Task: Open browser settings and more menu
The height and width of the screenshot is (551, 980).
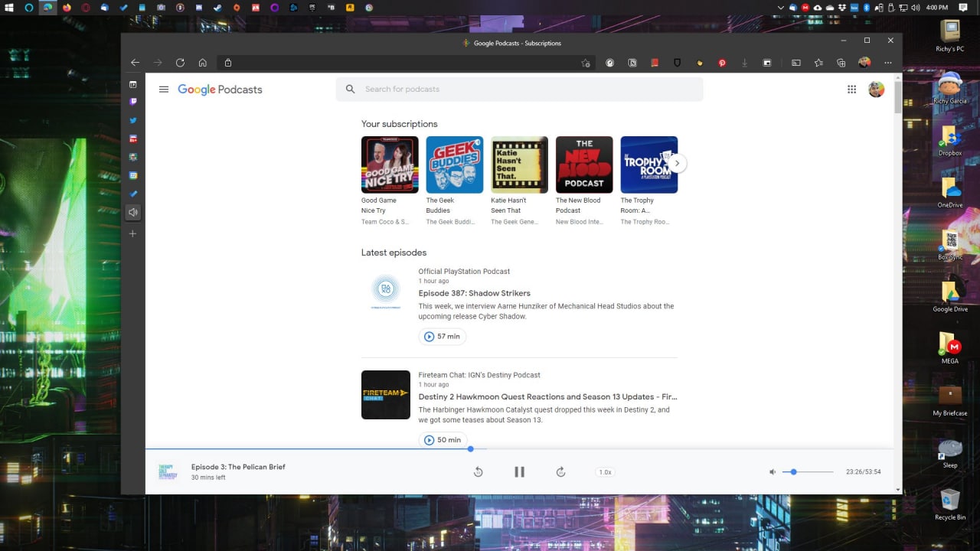Action: [888, 63]
